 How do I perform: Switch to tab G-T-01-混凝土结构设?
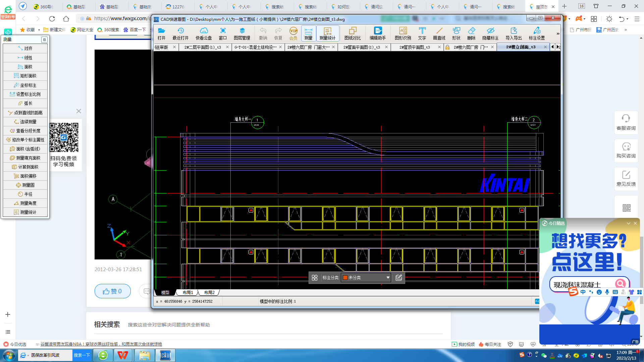[255, 47]
